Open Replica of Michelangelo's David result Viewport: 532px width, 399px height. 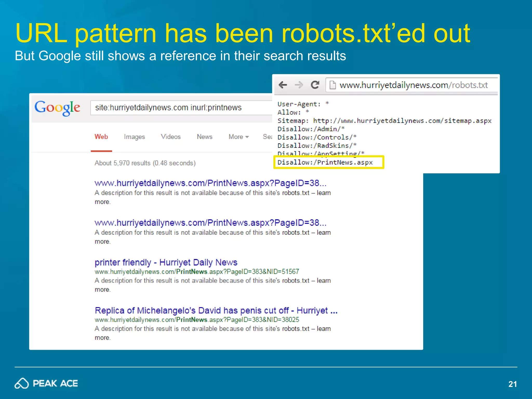pyautogui.click(x=216, y=310)
